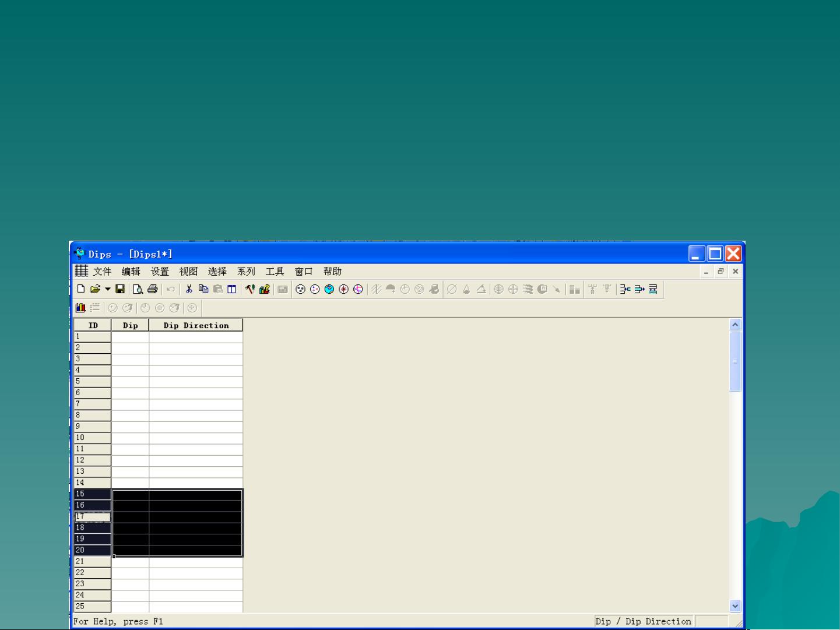Select row header 5 in grid
840x630 pixels.
(x=93, y=382)
